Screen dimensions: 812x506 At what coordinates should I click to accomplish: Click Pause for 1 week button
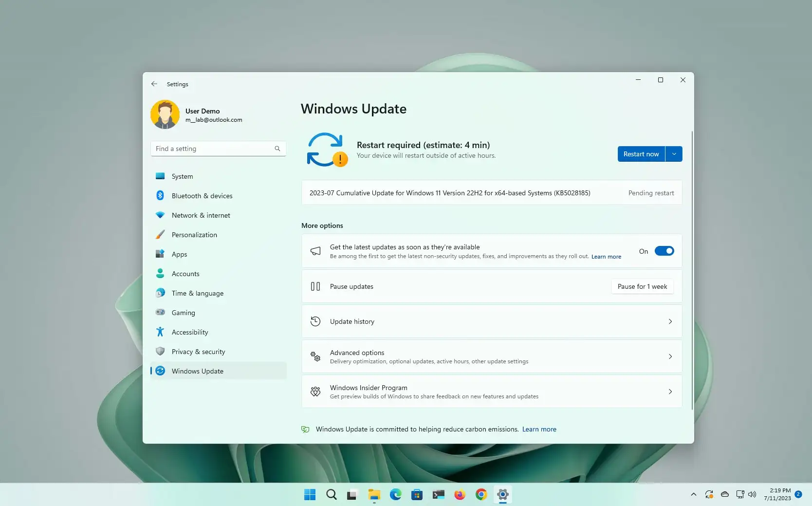point(642,286)
